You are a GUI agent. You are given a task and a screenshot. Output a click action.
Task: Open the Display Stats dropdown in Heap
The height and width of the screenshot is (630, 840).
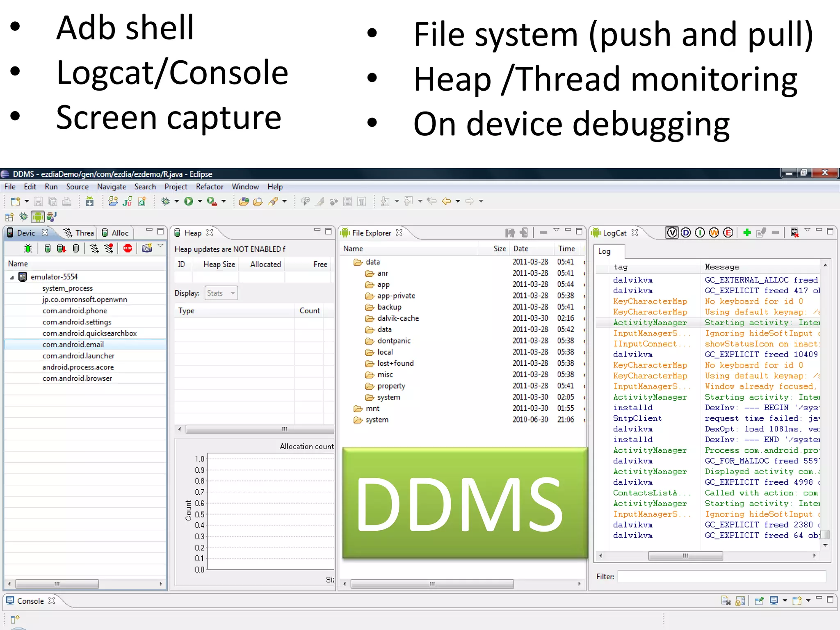point(221,293)
